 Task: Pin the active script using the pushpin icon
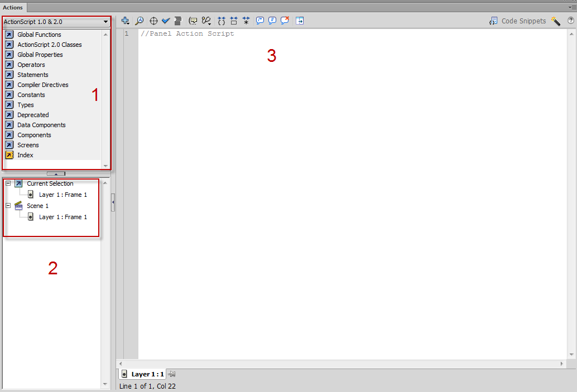click(x=171, y=374)
